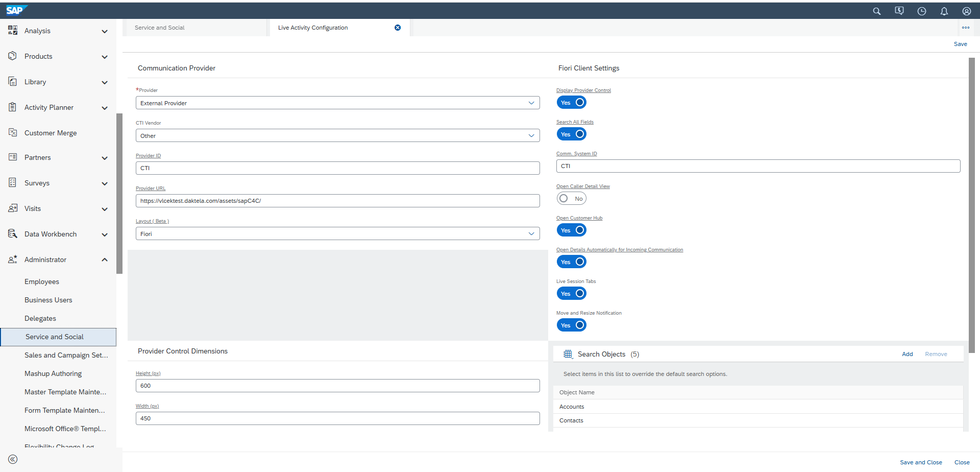Click the three-dots overflow icon
Screen dimensions: 980x472
(965, 28)
